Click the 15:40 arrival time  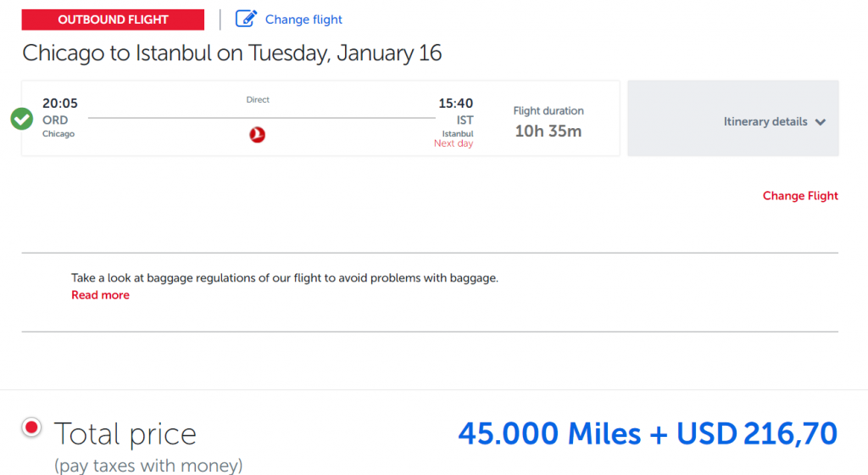coord(455,103)
